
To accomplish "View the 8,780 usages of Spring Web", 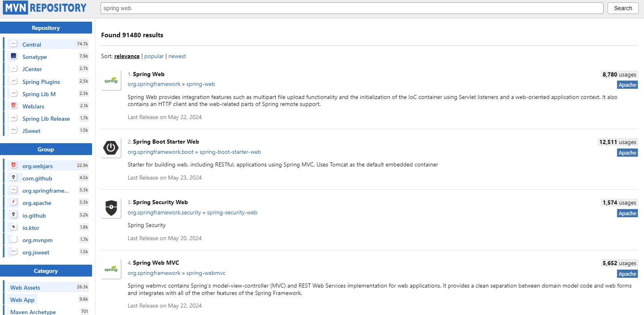I will coord(619,74).
